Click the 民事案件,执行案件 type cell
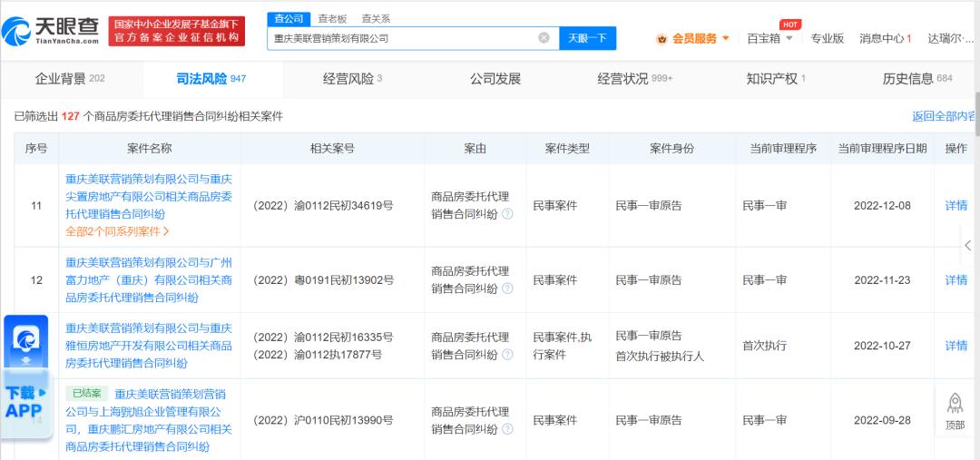 coord(562,346)
